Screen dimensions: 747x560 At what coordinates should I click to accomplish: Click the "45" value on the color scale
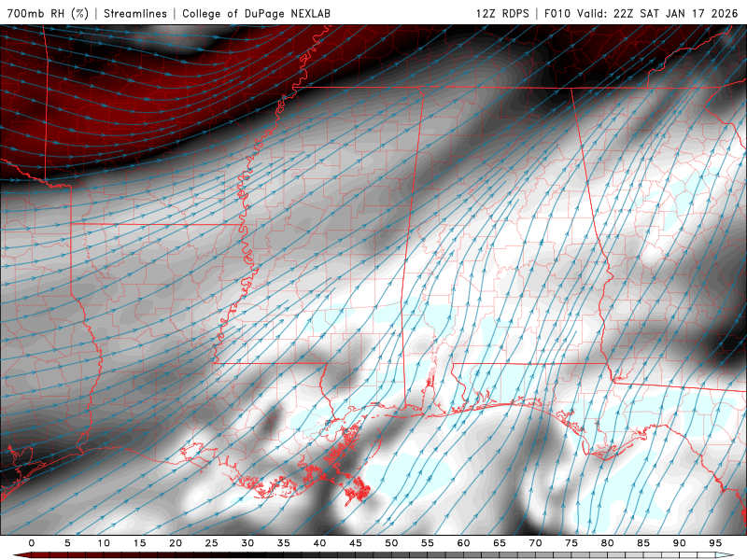356,543
